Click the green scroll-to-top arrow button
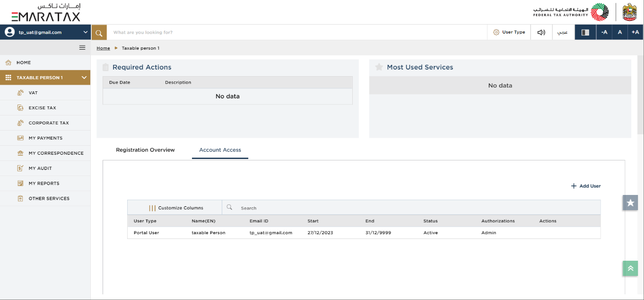The height and width of the screenshot is (300, 644). click(x=630, y=268)
